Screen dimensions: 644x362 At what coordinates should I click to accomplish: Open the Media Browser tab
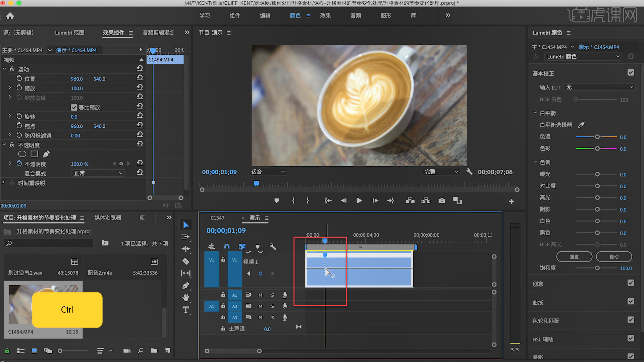click(x=108, y=218)
